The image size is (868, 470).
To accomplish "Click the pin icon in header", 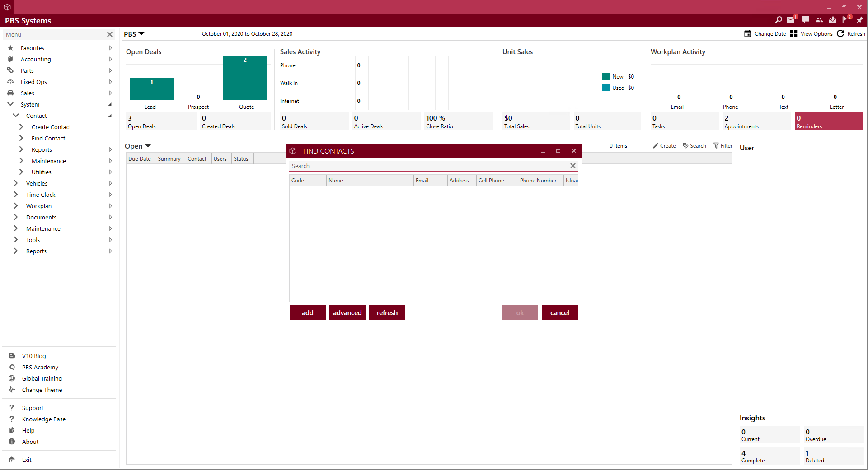I will (x=859, y=20).
